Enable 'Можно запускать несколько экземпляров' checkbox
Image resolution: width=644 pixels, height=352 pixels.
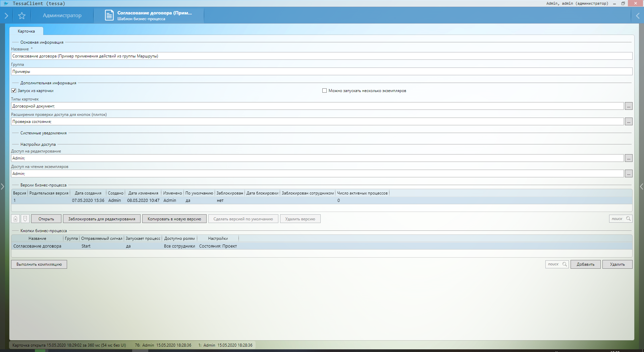[x=324, y=91]
